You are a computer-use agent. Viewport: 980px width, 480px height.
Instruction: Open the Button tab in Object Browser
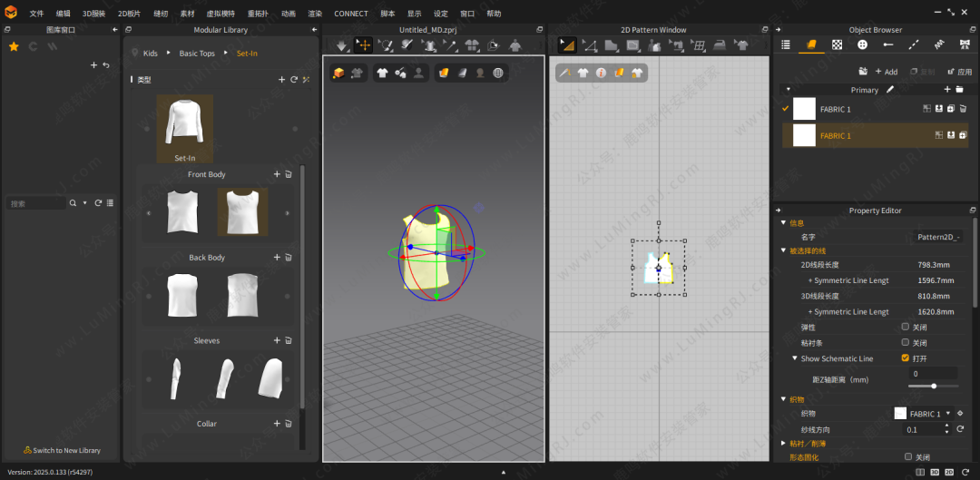pos(862,44)
